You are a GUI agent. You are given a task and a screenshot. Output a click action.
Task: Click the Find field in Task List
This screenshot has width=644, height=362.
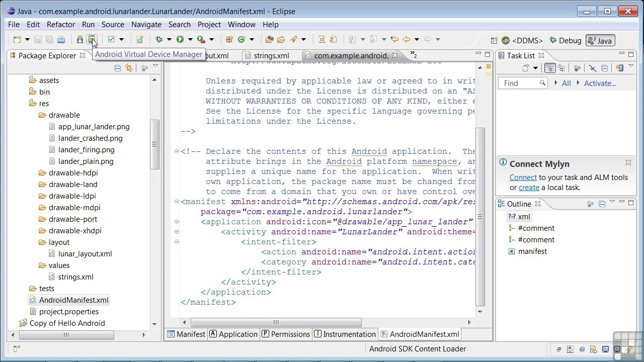click(523, 83)
